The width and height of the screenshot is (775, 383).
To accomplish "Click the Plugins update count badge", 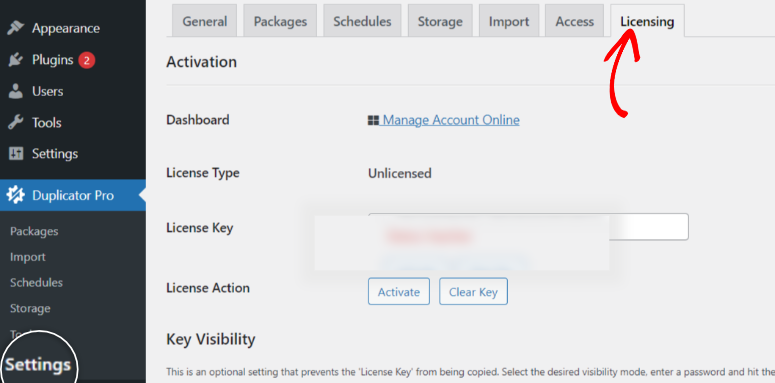I will pos(86,60).
